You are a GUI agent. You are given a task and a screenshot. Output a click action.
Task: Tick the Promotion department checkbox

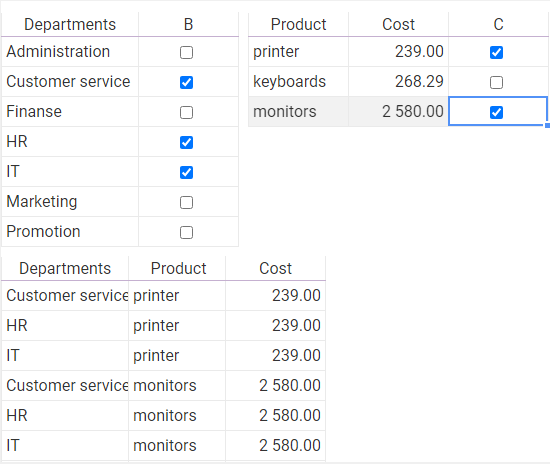tap(186, 233)
